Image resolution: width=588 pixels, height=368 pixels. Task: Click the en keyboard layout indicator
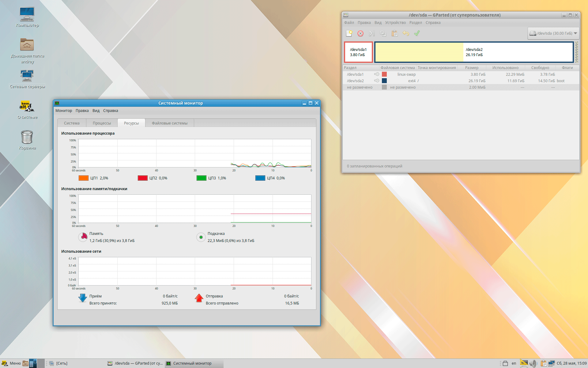(514, 363)
